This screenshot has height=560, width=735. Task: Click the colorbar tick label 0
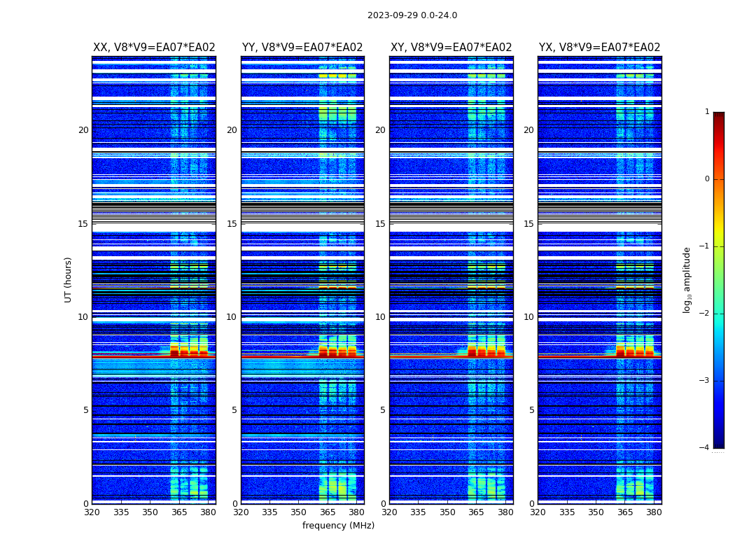(707, 179)
